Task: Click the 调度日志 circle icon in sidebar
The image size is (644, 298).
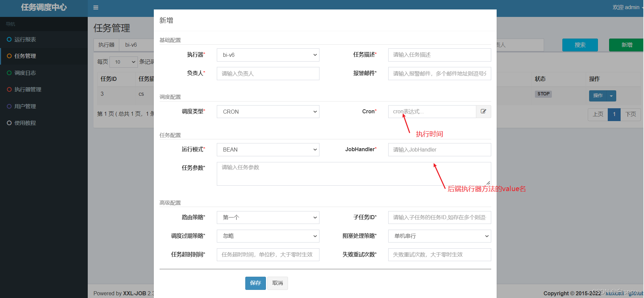Action: point(9,73)
